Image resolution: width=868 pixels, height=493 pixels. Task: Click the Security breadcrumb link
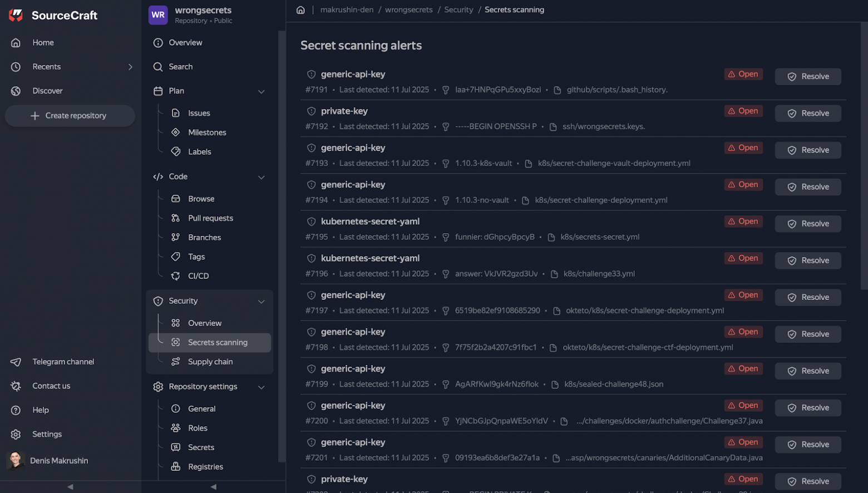458,10
